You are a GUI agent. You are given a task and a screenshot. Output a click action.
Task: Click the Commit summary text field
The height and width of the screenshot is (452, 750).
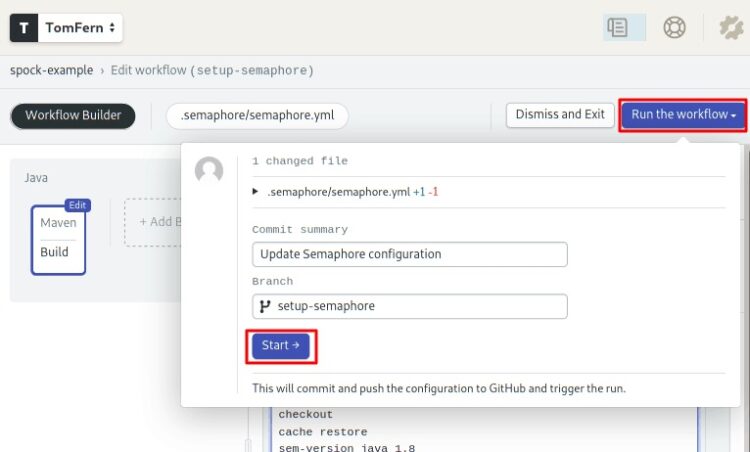410,254
